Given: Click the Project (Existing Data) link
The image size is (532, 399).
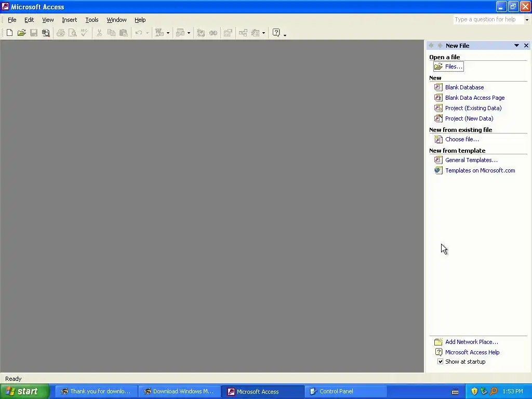Looking at the screenshot, I should tap(473, 108).
